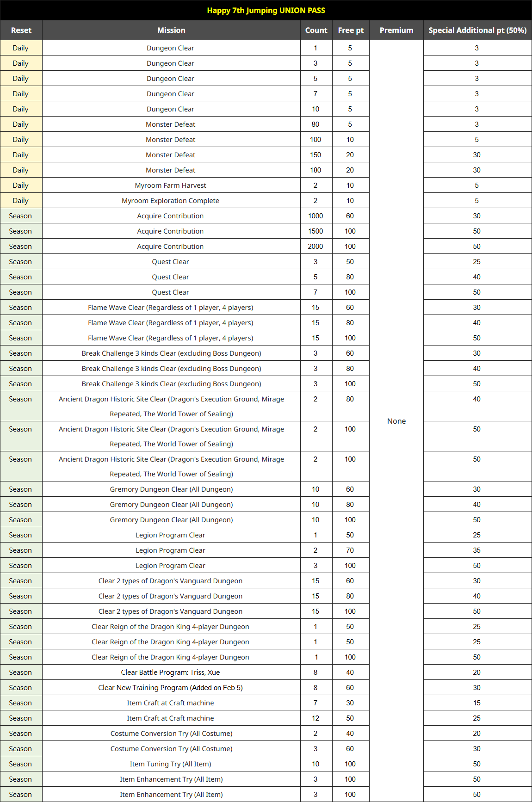Click 'Dungeon Clear' mission with count 7
This screenshot has height=802, width=532.
pos(171,94)
